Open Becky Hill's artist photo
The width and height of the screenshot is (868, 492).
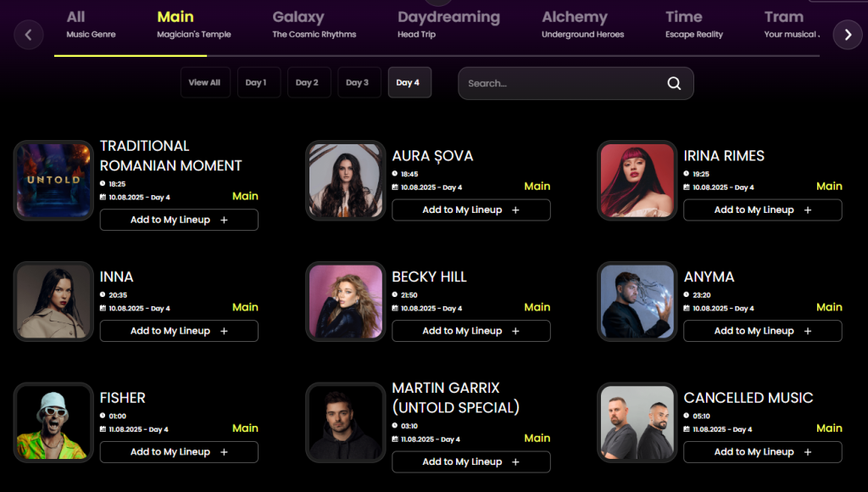[346, 301]
